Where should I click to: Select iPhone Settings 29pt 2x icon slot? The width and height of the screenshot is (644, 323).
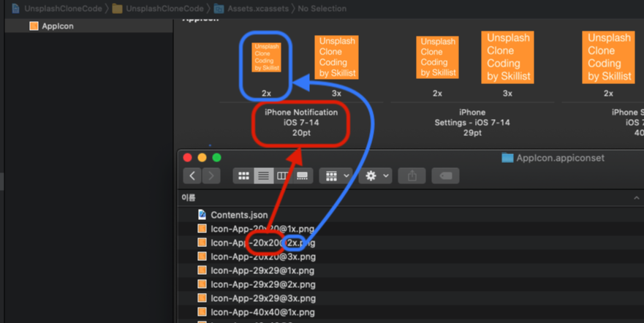point(437,58)
